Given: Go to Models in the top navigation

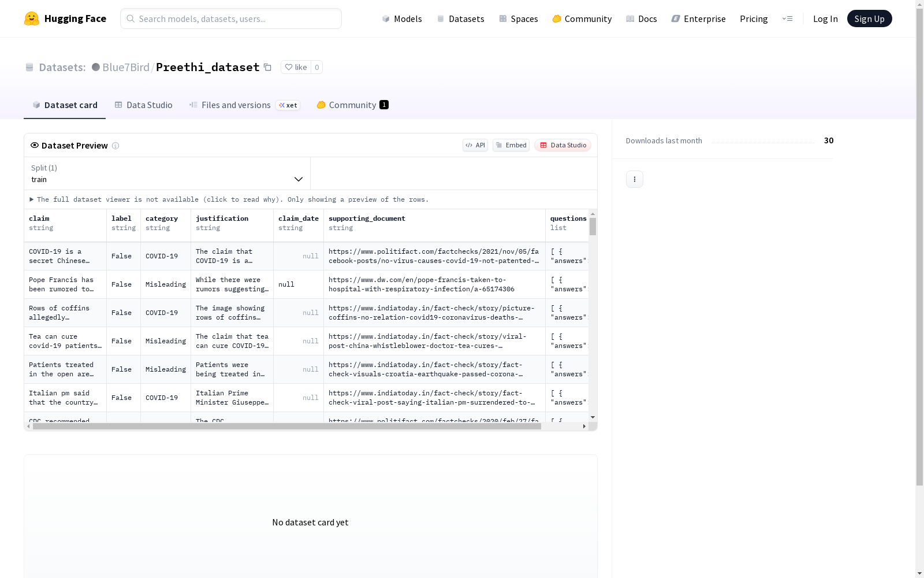Looking at the screenshot, I should [402, 18].
